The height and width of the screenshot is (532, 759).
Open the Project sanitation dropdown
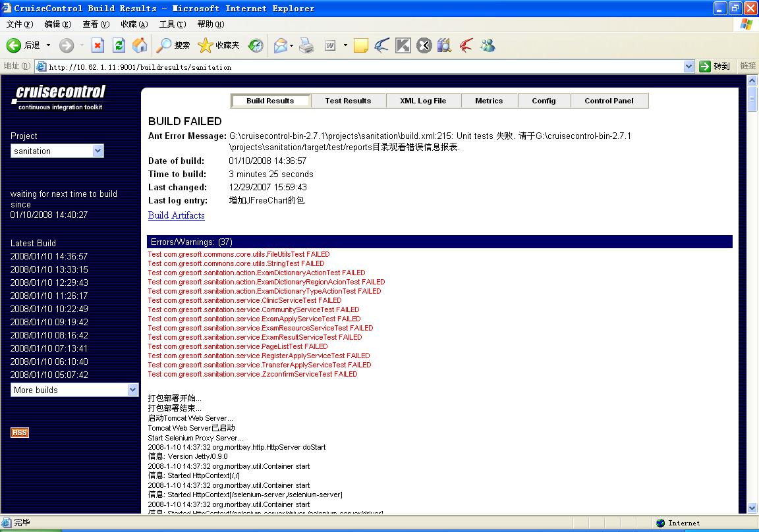tap(57, 151)
